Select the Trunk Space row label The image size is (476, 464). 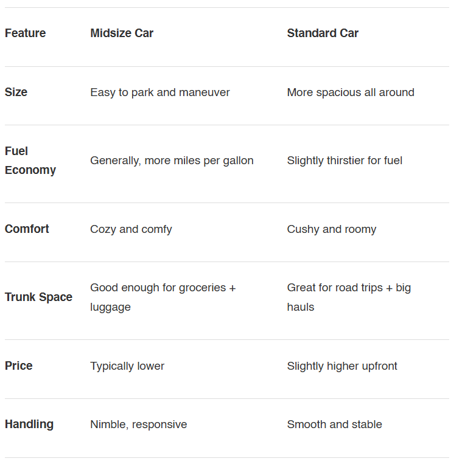[38, 297]
